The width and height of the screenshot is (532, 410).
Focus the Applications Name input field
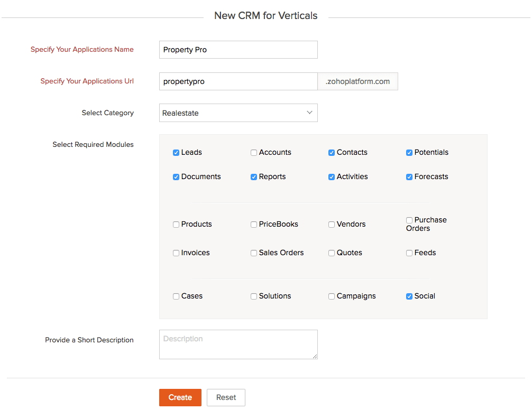(238, 50)
